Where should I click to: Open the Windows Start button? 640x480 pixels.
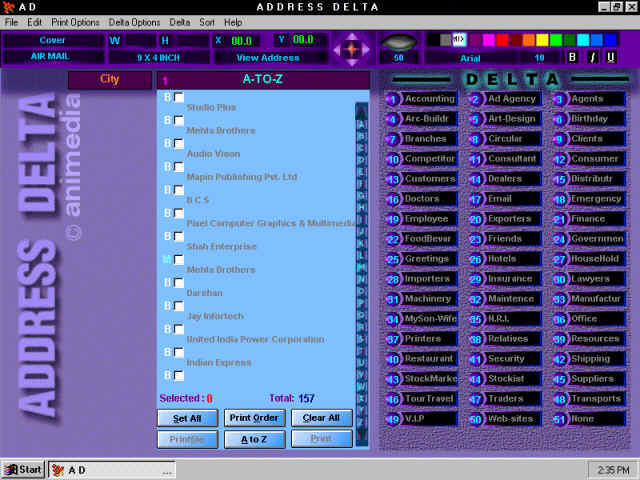coord(23,470)
